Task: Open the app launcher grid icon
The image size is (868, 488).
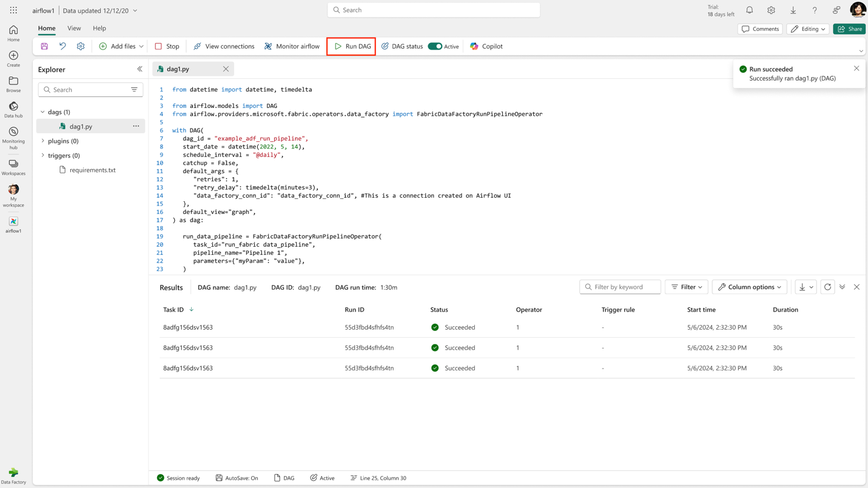Action: 13,10
